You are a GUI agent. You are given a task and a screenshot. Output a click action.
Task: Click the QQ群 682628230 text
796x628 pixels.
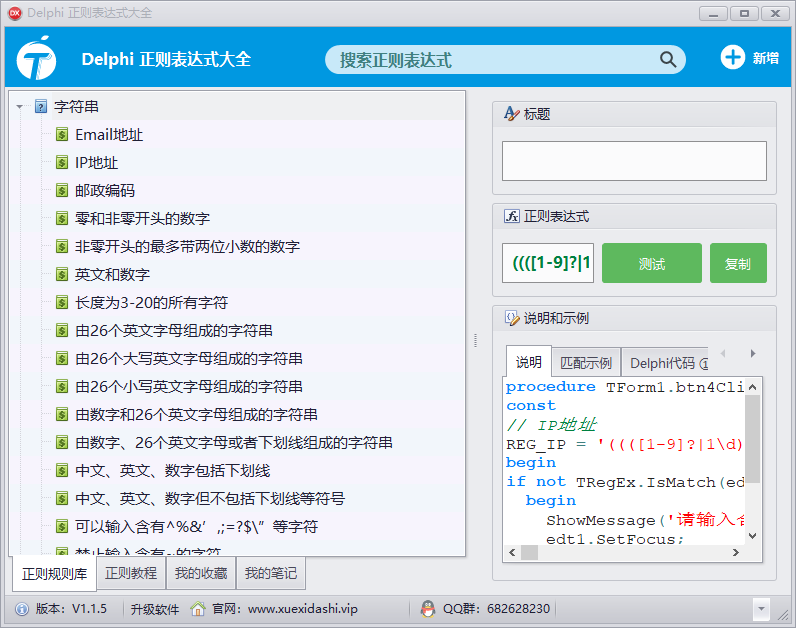pos(496,609)
